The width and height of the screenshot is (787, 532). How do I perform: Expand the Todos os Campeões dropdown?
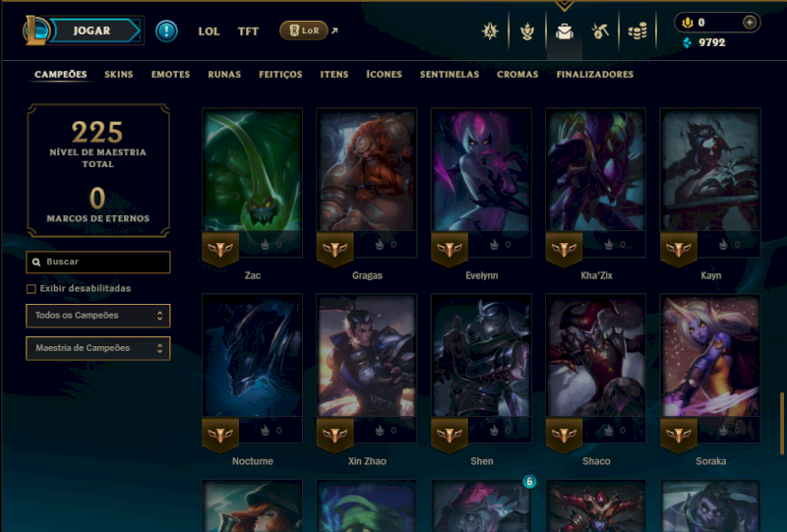(x=97, y=316)
